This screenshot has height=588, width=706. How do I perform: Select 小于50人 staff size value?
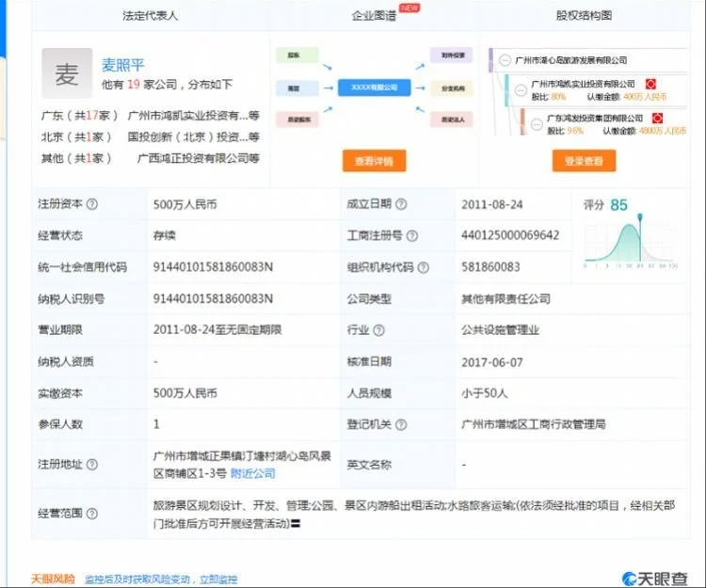click(x=485, y=393)
